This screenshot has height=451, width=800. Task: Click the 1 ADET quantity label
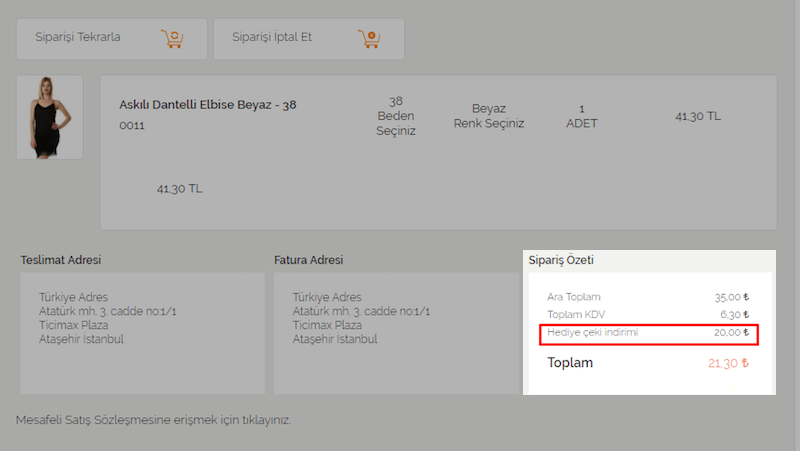582,116
